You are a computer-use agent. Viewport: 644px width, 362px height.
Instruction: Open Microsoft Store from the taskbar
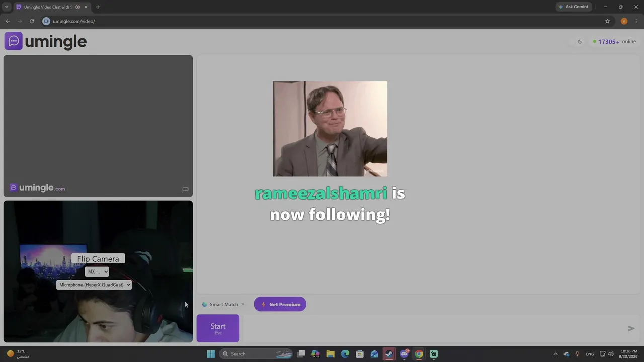pyautogui.click(x=360, y=354)
